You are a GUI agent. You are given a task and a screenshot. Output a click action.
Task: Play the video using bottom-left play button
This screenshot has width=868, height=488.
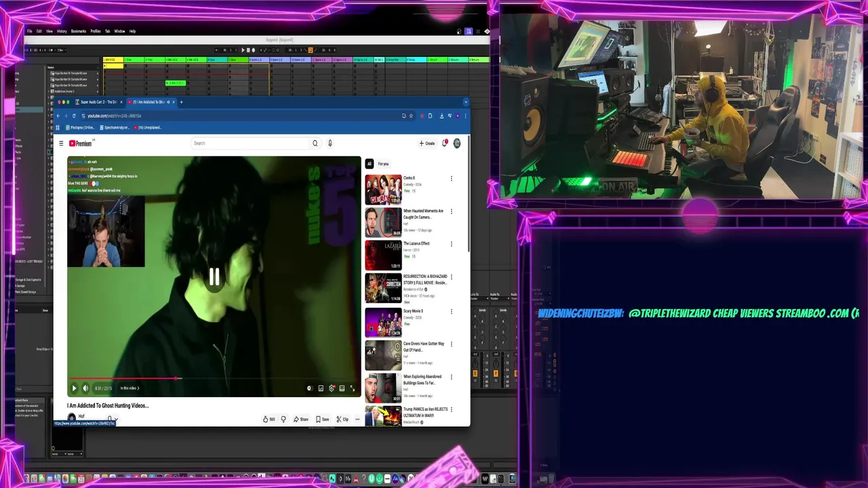[75, 388]
